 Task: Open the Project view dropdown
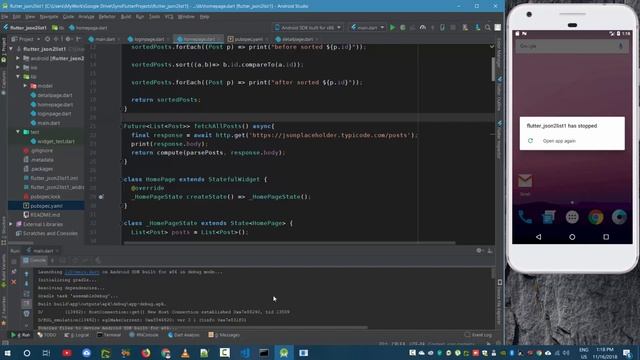pyautogui.click(x=26, y=39)
